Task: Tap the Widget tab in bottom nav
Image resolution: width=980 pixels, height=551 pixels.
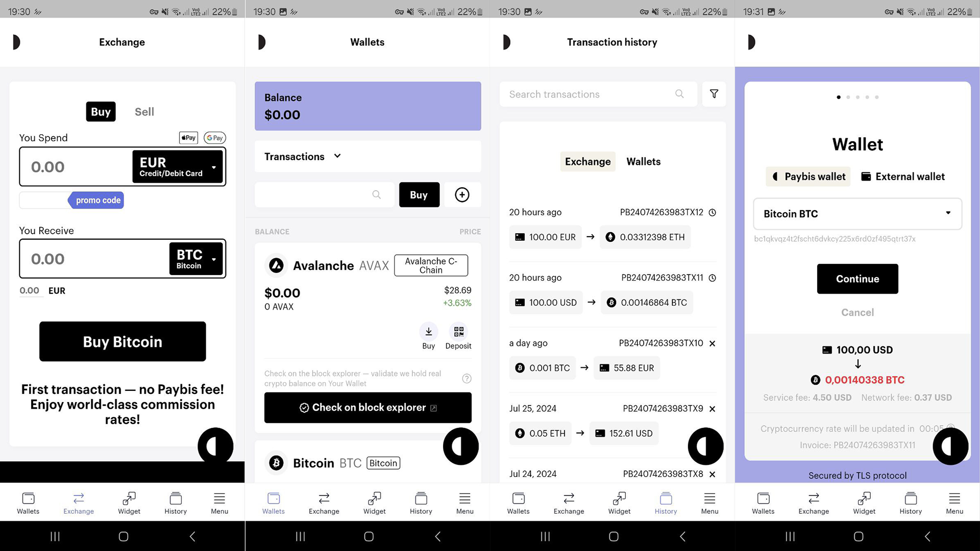Action: pos(129,503)
